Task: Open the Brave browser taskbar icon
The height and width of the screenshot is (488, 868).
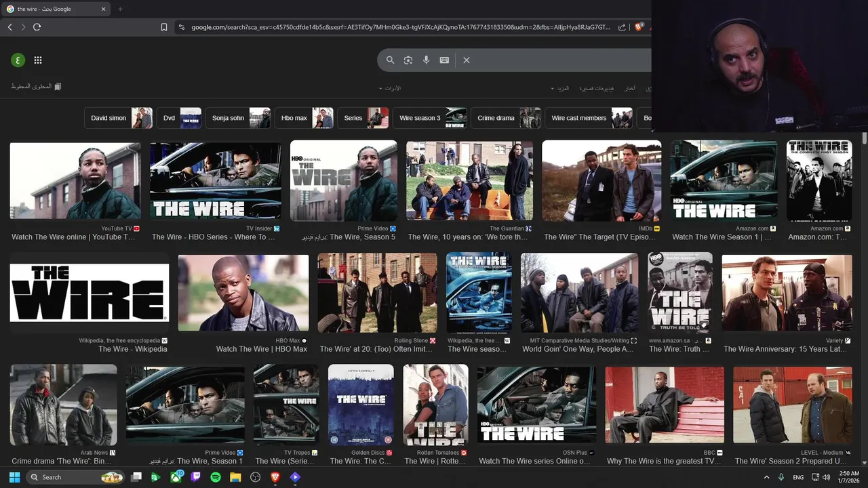Action: point(275,477)
